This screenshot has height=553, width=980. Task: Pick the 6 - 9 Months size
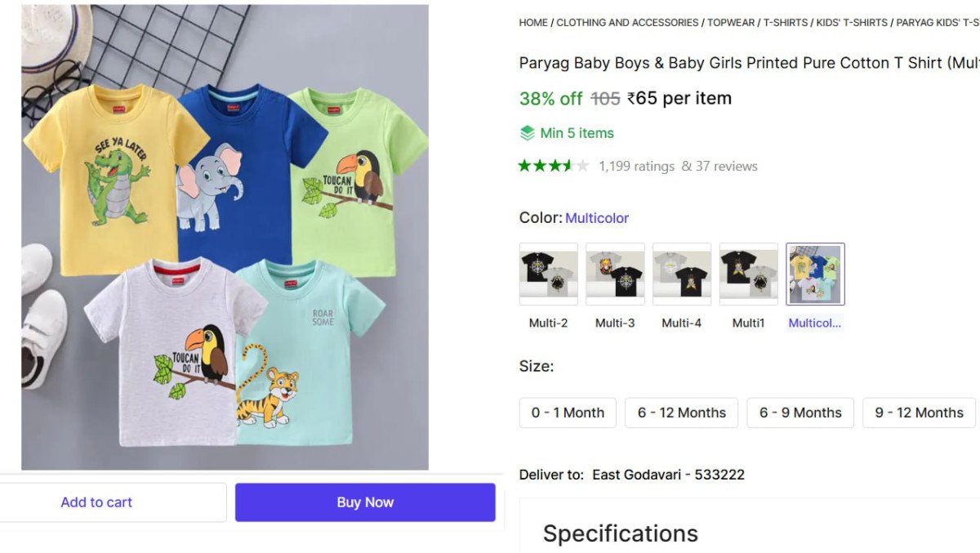click(800, 413)
